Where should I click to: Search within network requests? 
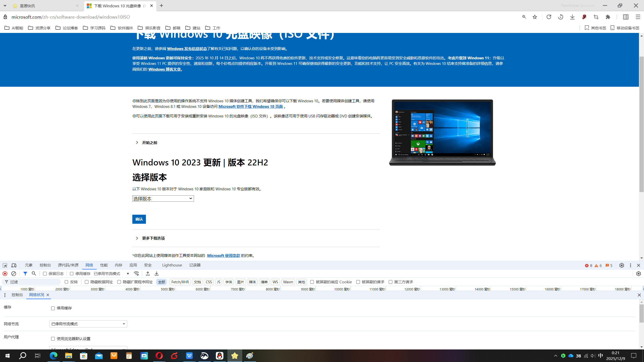coord(34,274)
